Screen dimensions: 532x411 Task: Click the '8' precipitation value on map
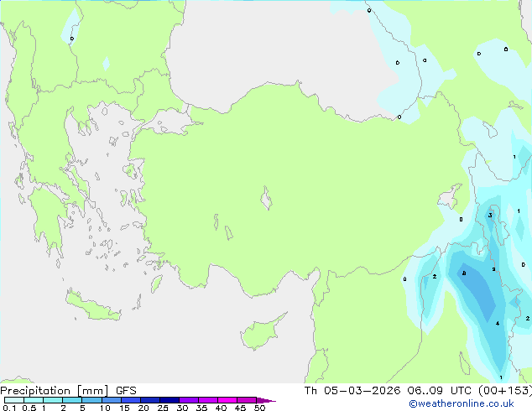pyautogui.click(x=464, y=273)
